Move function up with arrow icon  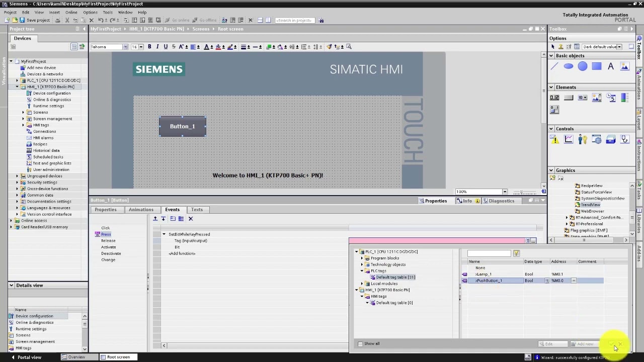tap(155, 219)
